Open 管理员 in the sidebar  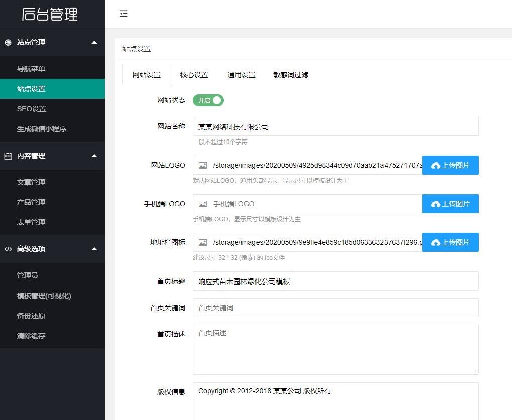[52, 275]
